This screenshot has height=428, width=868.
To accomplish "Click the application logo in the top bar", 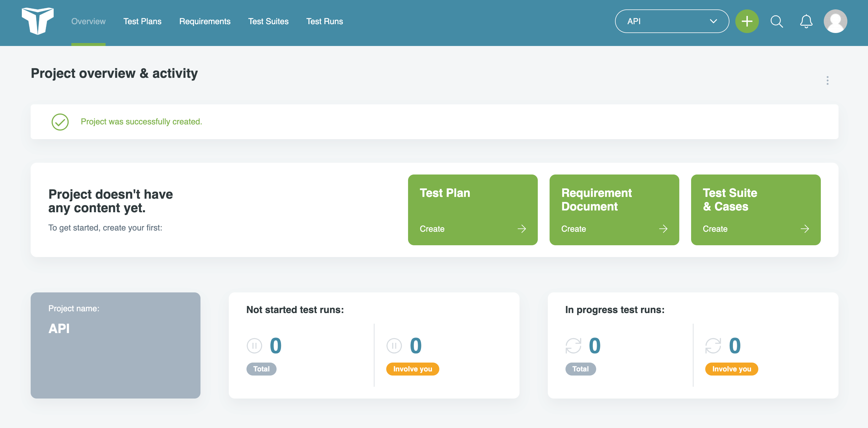I will click(x=37, y=21).
